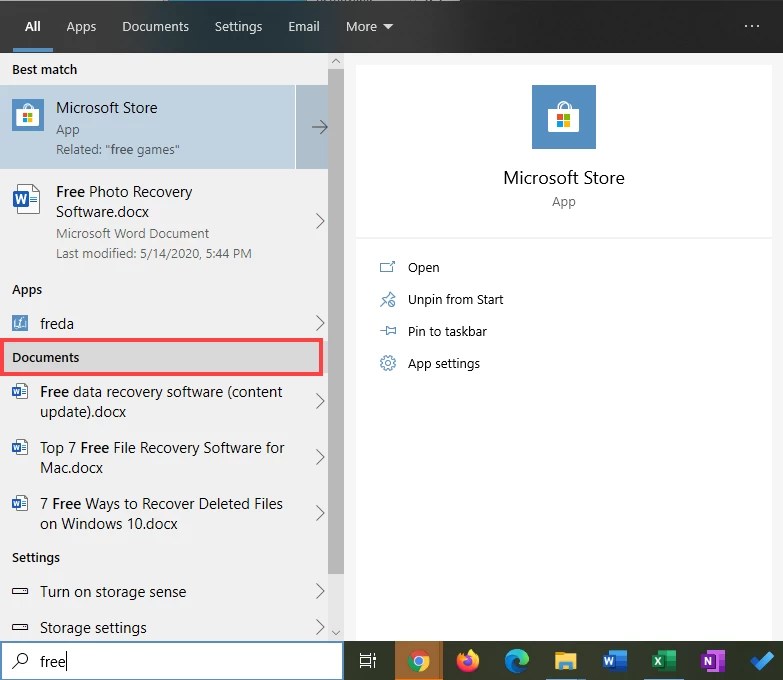Image resolution: width=783 pixels, height=680 pixels.
Task: Select Microsoft Store best match result
Action: (x=148, y=127)
